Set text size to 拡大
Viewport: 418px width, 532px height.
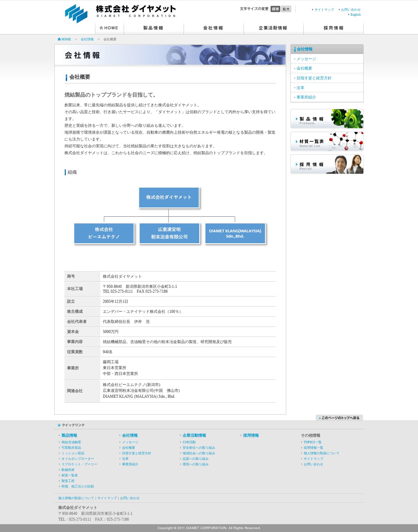[x=286, y=9]
